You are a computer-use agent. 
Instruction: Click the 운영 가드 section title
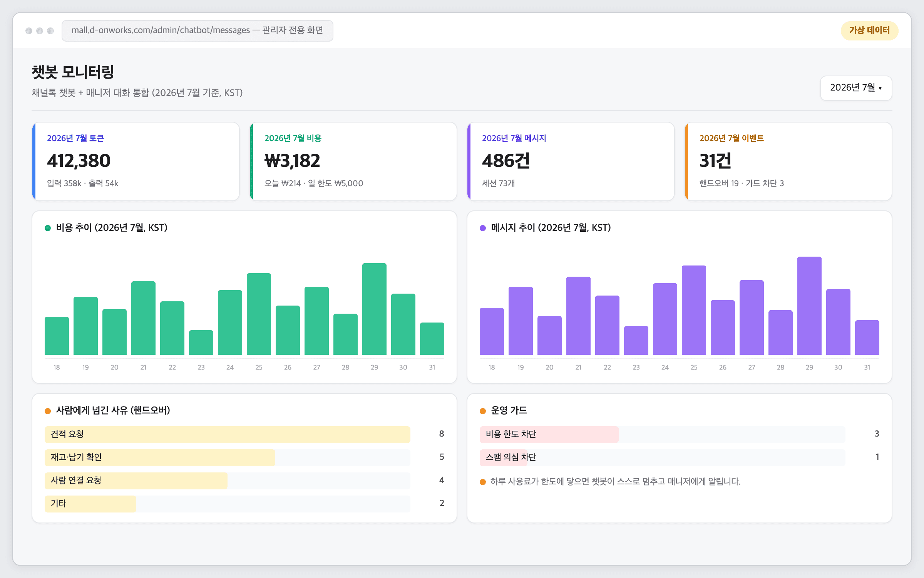[x=509, y=410]
